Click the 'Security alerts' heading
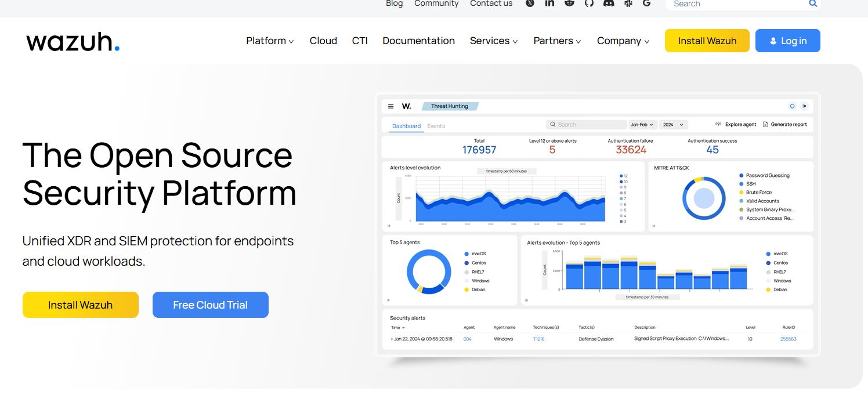This screenshot has width=868, height=395. pos(407,318)
